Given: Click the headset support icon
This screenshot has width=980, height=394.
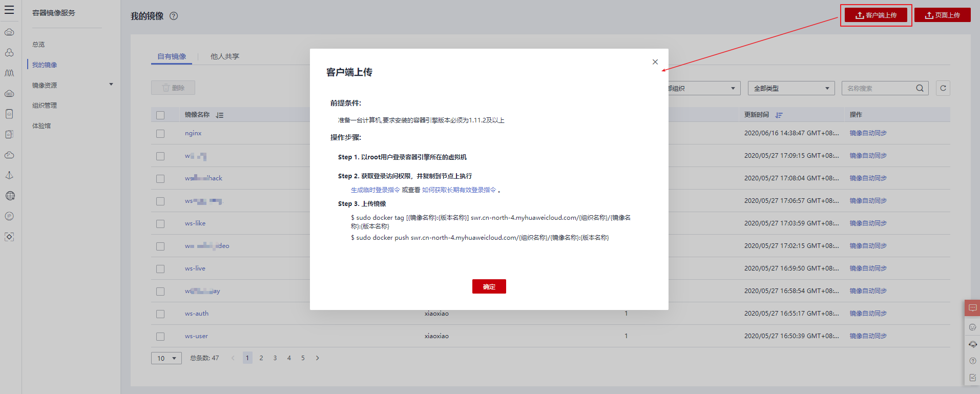Looking at the screenshot, I should pos(972,344).
